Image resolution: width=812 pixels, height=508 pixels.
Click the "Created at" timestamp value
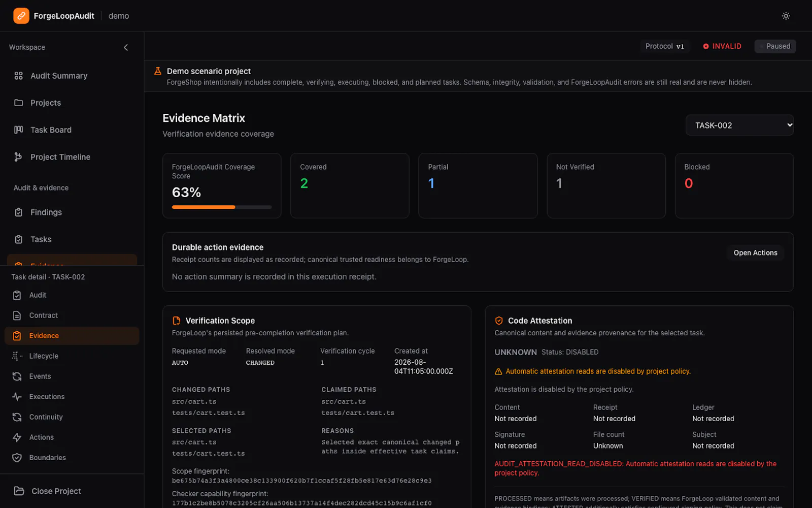click(424, 367)
